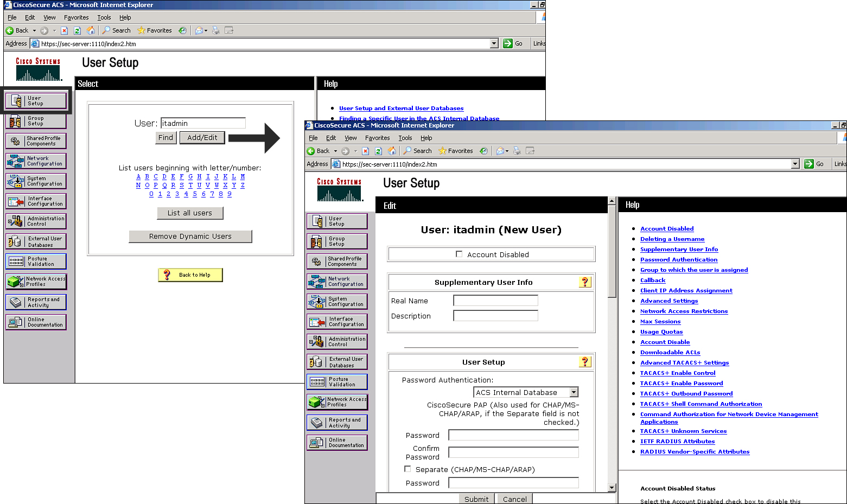The height and width of the screenshot is (504, 847).
Task: Open Downloadable ACLs help link
Action: click(x=670, y=352)
